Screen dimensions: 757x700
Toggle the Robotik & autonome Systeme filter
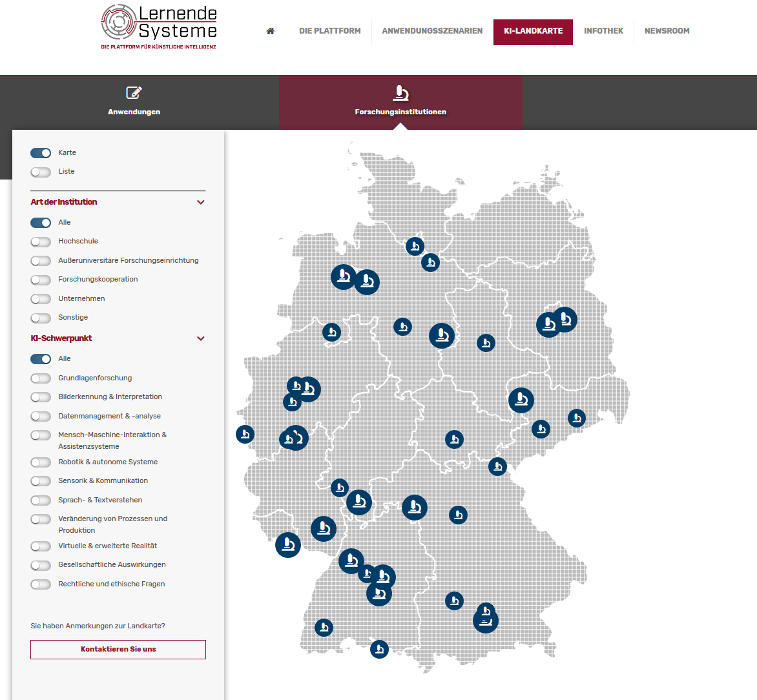click(41, 462)
